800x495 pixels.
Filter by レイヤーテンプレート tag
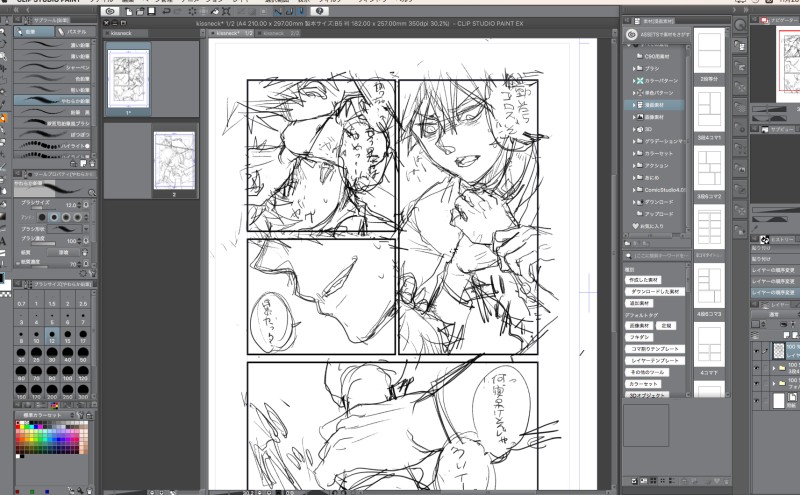(655, 361)
